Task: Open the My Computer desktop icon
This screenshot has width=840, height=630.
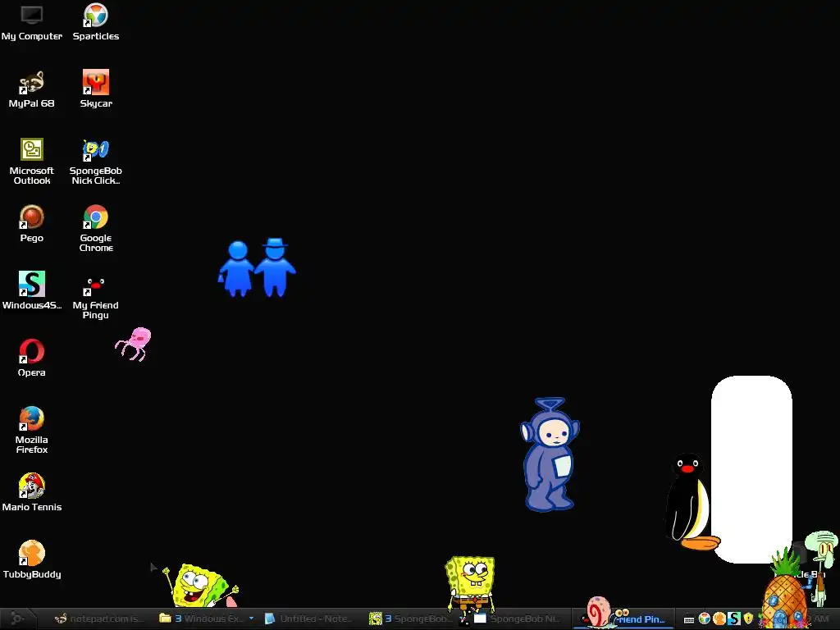Action: click(x=32, y=23)
